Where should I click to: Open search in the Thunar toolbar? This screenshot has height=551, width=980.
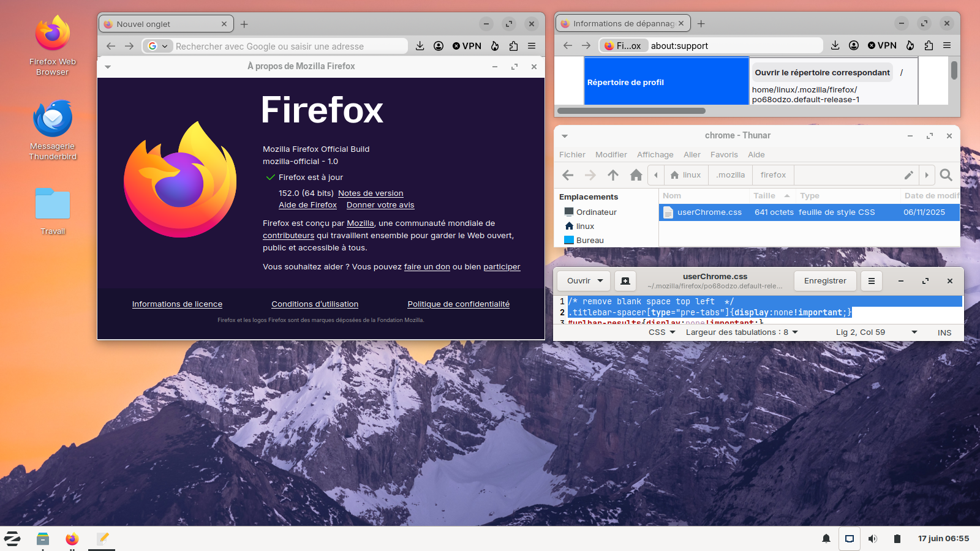point(946,175)
